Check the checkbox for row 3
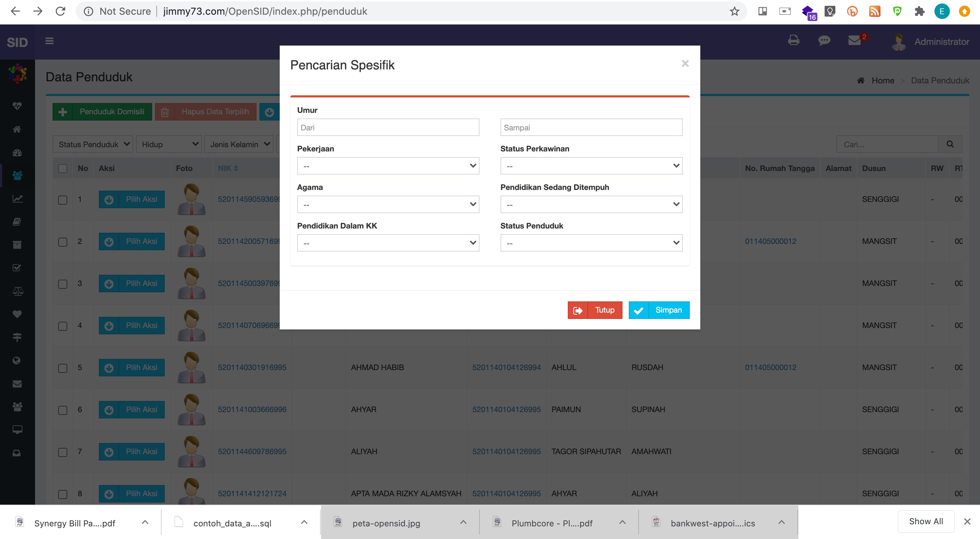Viewport: 980px width, 539px height. [x=63, y=284]
